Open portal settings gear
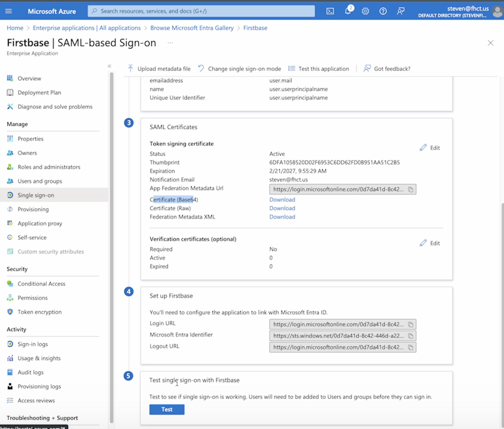 click(365, 11)
